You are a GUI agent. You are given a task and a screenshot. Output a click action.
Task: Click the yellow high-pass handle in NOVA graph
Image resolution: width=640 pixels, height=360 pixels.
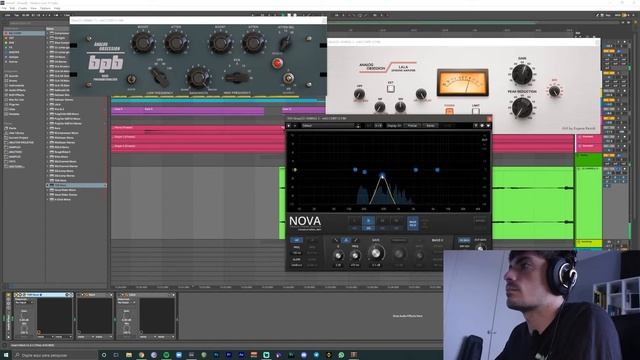coord(295,170)
